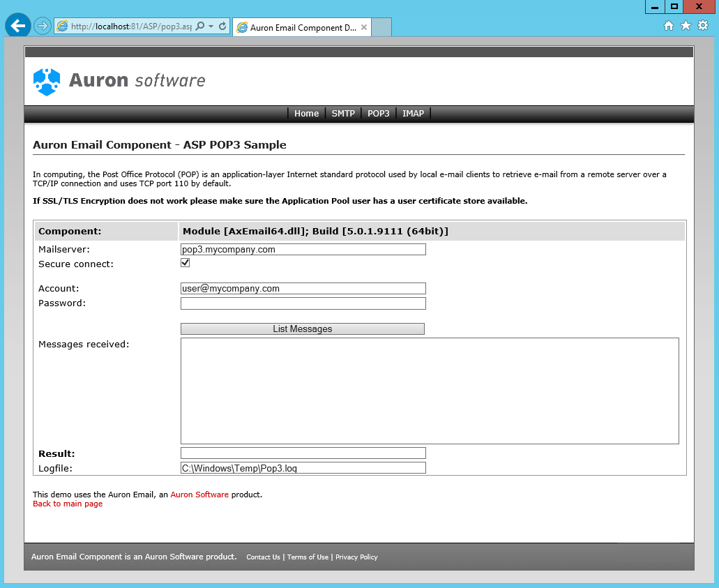This screenshot has height=588, width=719.
Task: Refresh the page with the reload icon
Action: pyautogui.click(x=222, y=27)
